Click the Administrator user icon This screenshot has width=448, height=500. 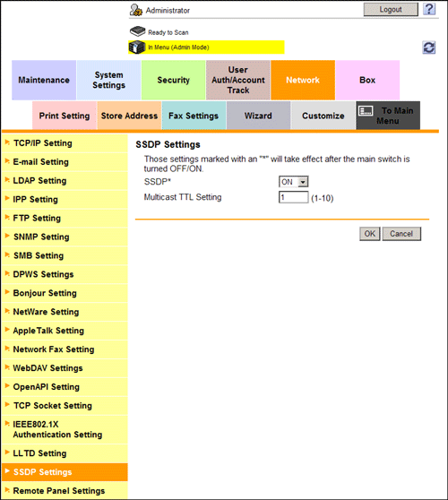click(136, 10)
